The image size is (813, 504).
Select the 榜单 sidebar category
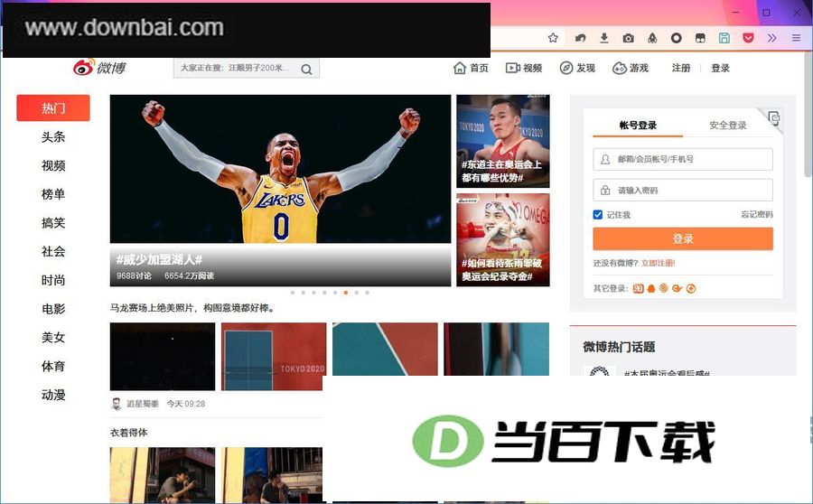[x=53, y=194]
